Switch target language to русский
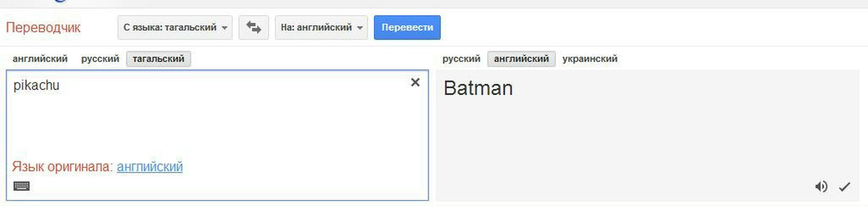 pyautogui.click(x=461, y=59)
